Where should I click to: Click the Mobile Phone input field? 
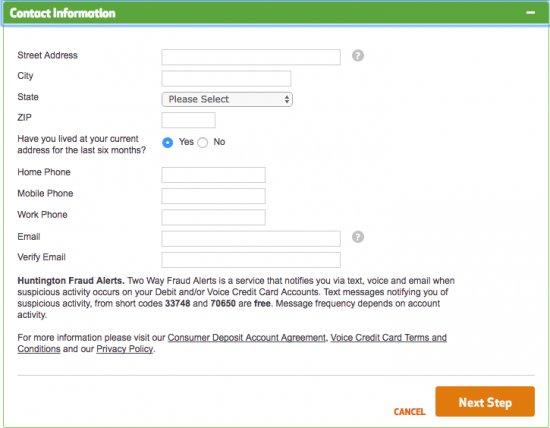213,196
